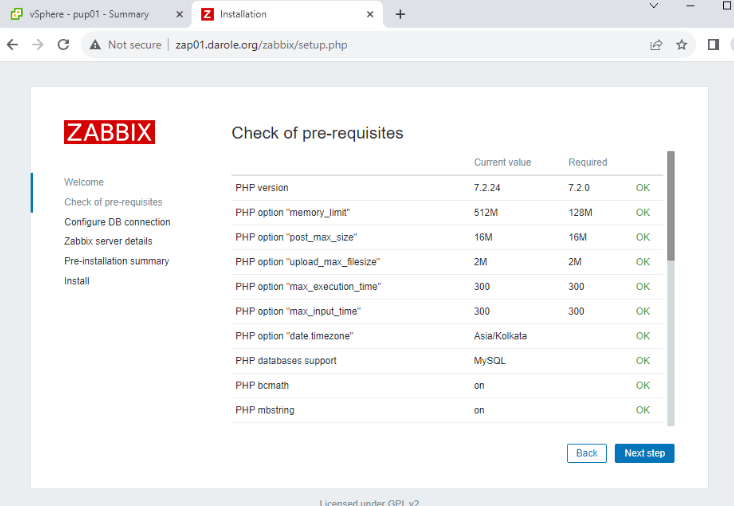
Task: Select the Installation tab
Action: pyautogui.click(x=287, y=15)
